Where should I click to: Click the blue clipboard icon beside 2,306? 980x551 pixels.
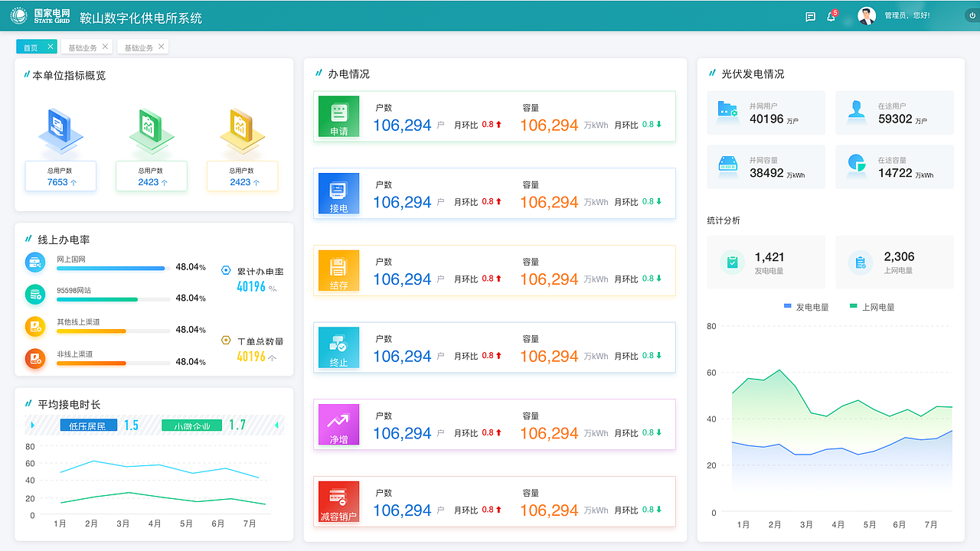coord(861,262)
